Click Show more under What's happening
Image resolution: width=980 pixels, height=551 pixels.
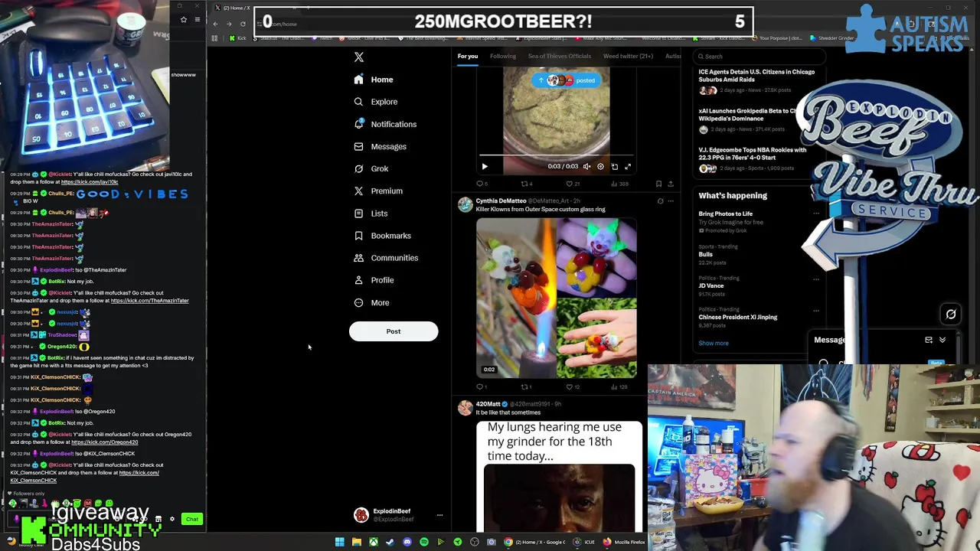click(713, 343)
